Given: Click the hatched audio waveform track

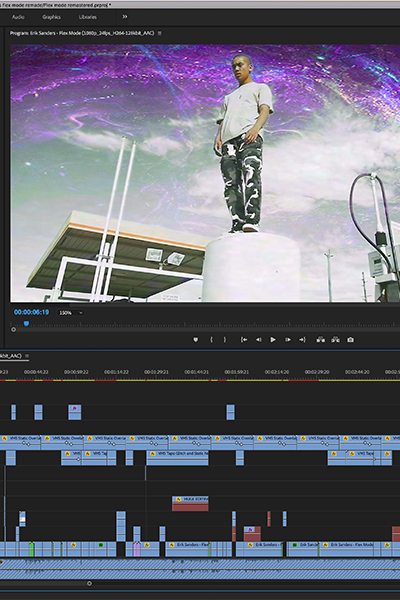Looking at the screenshot, I should point(200,569).
